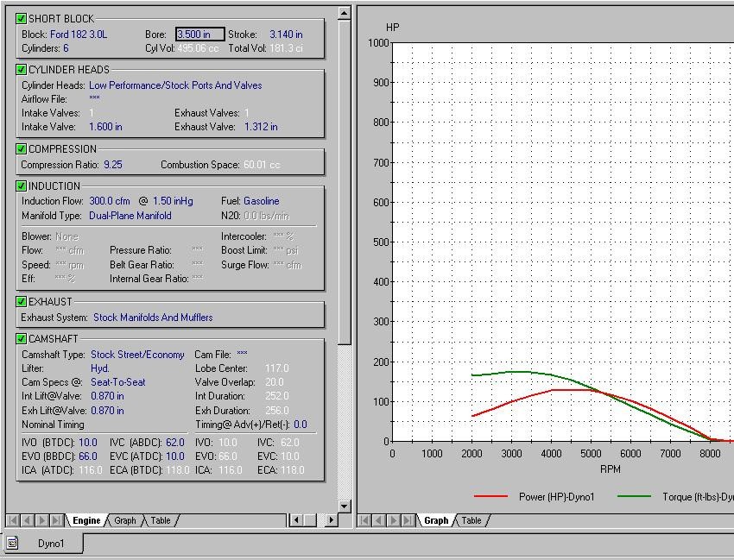The height and width of the screenshot is (560, 734).
Task: Click Cam File value
Action: 242,354
